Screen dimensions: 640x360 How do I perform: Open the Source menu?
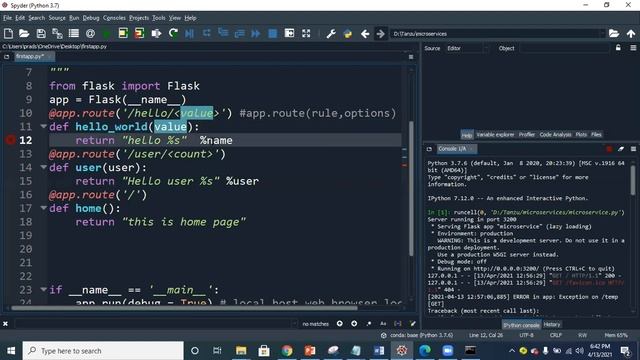coord(57,18)
